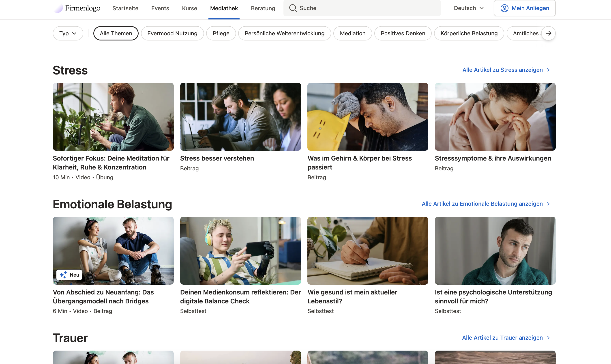Click the user profile icon
Screen dimensions: 611x364
pos(504,8)
